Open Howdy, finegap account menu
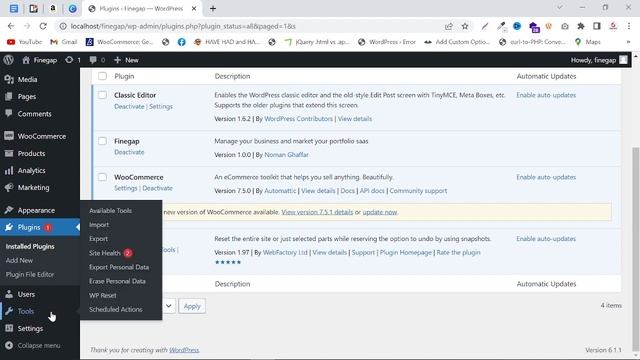The image size is (640, 360). tap(599, 60)
